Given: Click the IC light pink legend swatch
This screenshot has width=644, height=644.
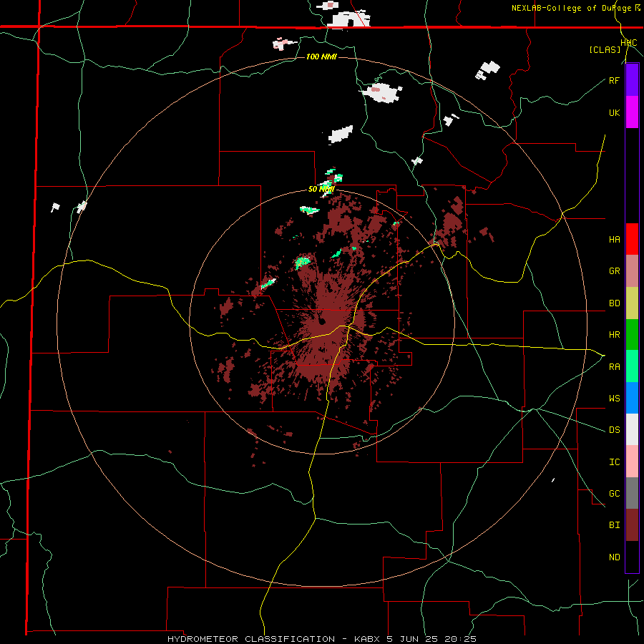Looking at the screenshot, I should (x=632, y=462).
